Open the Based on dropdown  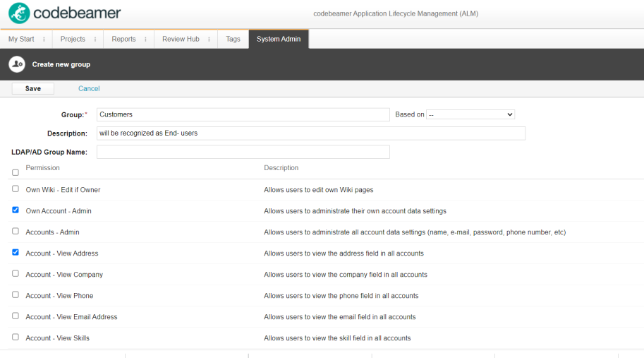click(x=470, y=114)
